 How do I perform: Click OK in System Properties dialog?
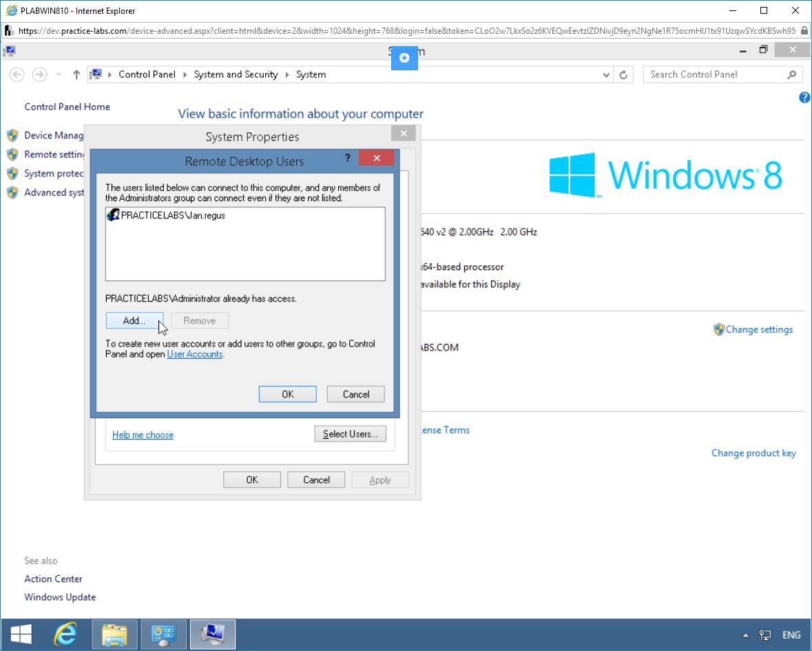coord(252,480)
